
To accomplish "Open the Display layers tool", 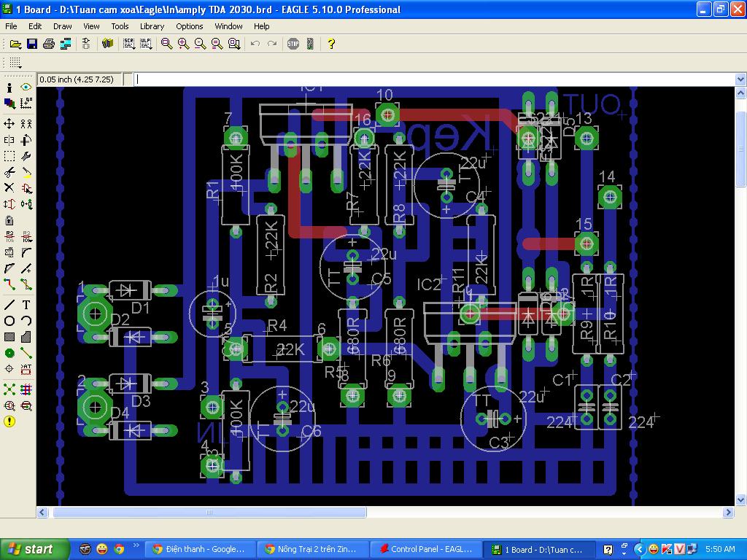I will 9,104.
